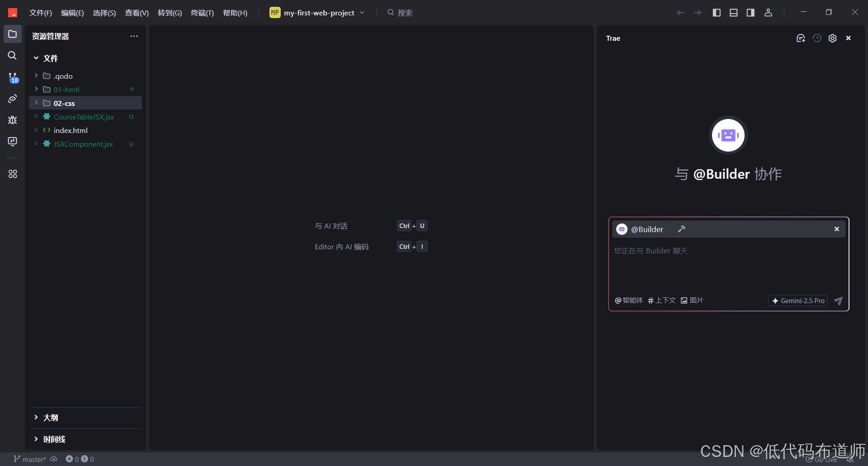Open the Explorer view in activity bar
The image size is (868, 466).
pos(13,34)
